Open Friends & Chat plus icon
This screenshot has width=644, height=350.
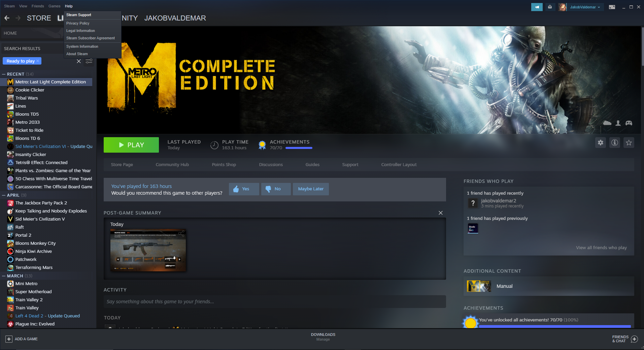[634, 339]
